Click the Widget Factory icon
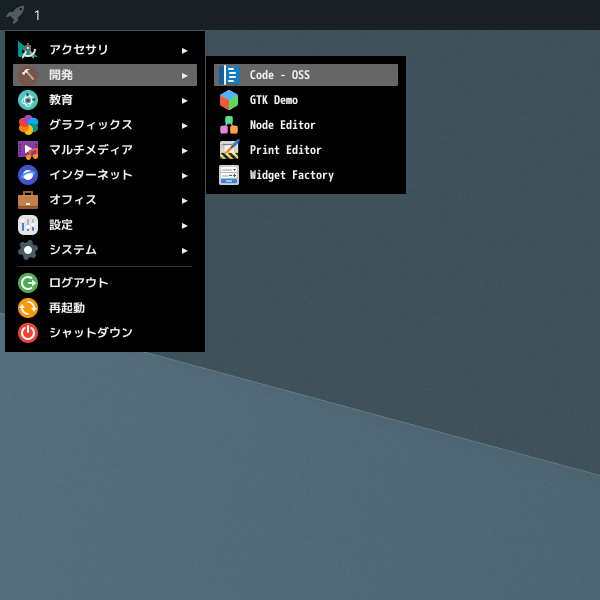 [x=229, y=175]
